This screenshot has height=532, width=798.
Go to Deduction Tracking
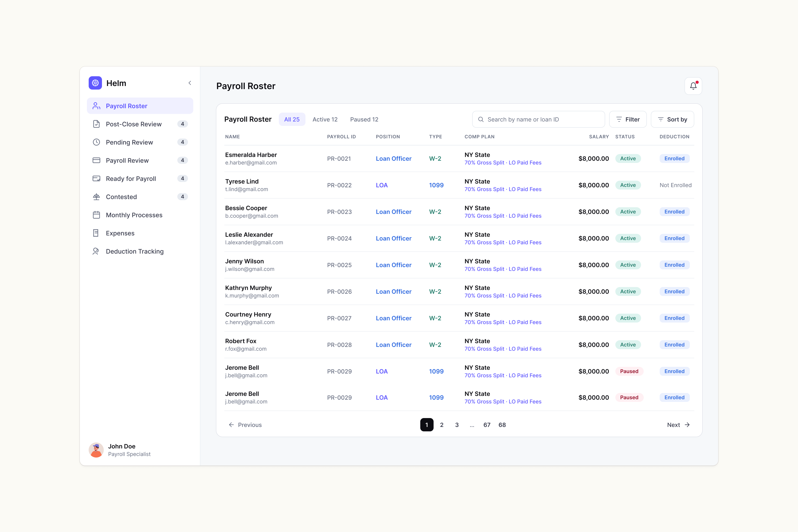[x=140, y=251]
